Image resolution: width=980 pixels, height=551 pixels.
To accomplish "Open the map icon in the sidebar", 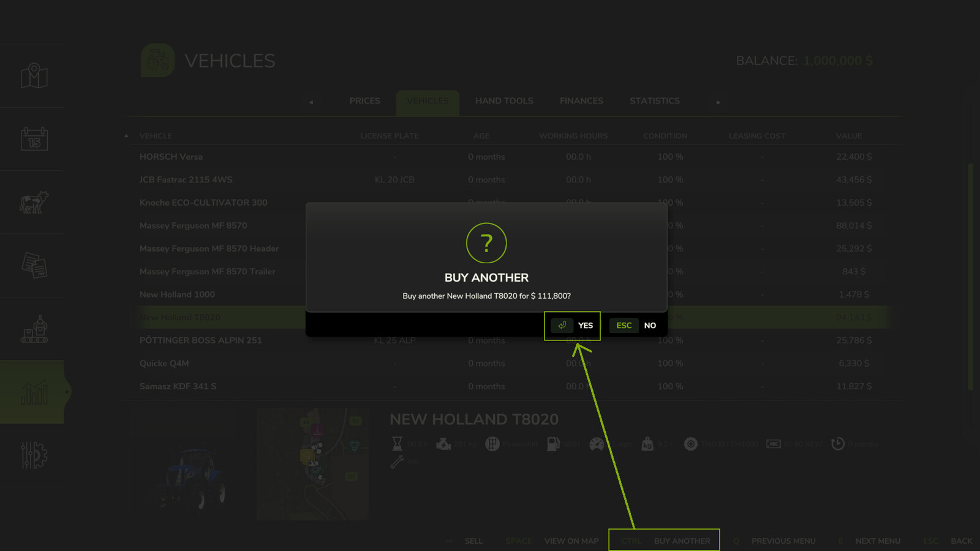I will [x=34, y=76].
